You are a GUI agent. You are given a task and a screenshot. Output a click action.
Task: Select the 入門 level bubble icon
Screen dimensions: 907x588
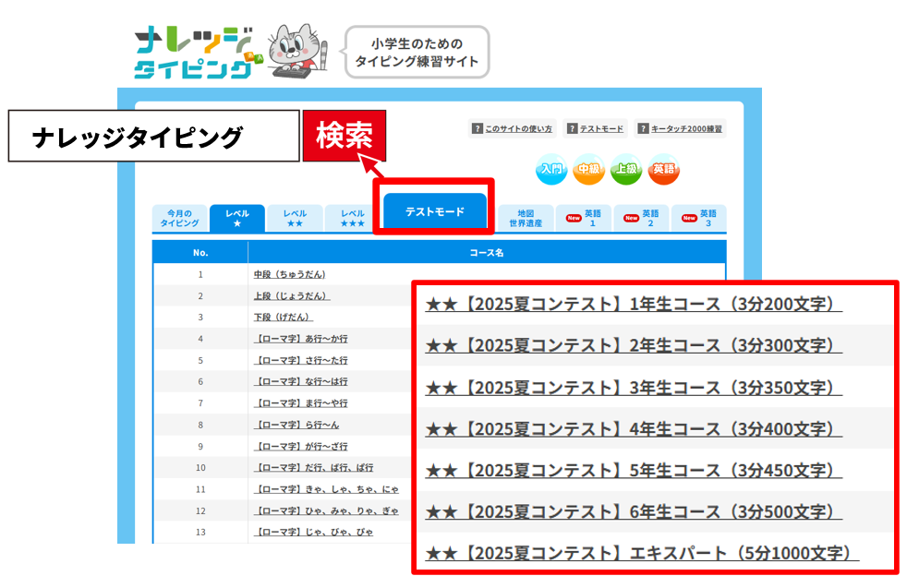(551, 170)
